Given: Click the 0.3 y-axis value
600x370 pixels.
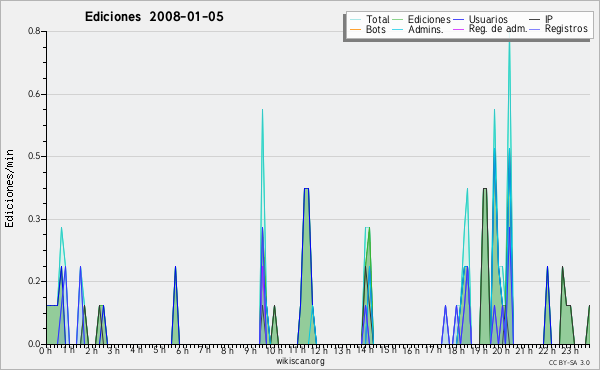Looking at the screenshot, I should pyautogui.click(x=34, y=219).
